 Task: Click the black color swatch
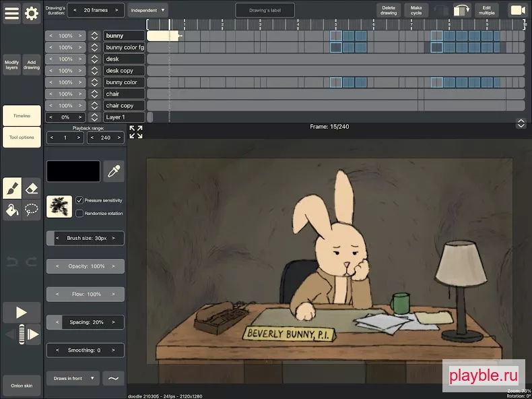coord(73,171)
